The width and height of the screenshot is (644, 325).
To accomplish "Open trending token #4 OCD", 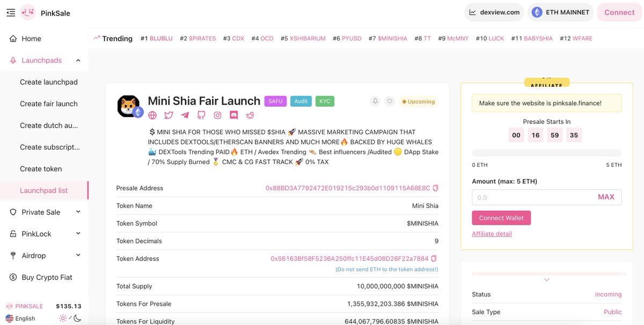I will [x=262, y=39].
